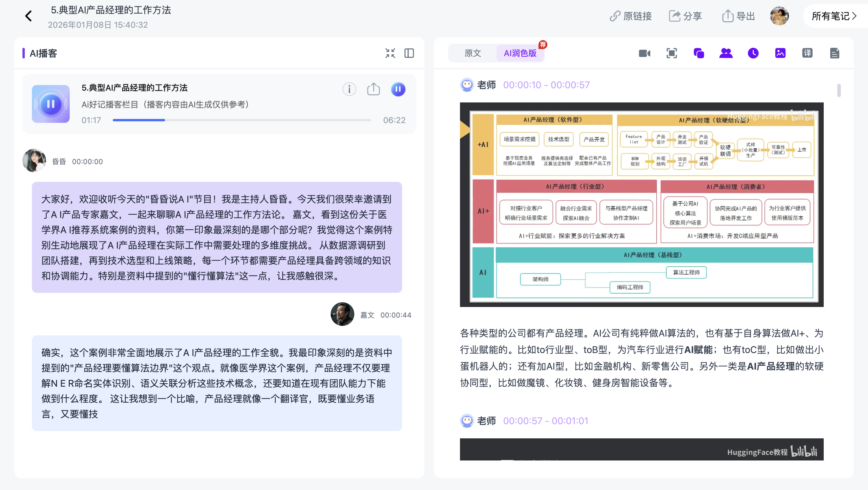Switch to the 原文 tab
868x490 pixels.
coord(473,53)
